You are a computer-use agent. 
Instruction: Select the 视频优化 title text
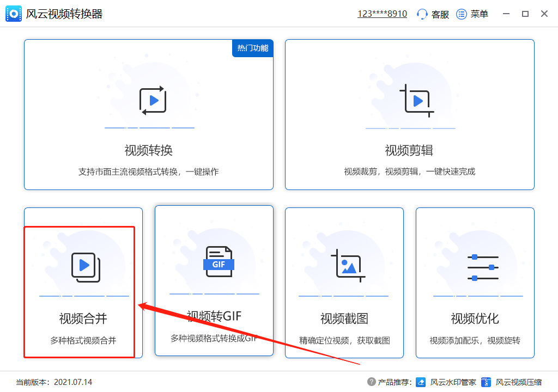475,318
